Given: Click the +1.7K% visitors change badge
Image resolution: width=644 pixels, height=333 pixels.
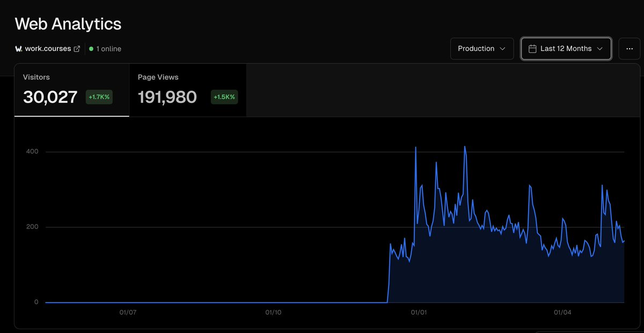Looking at the screenshot, I should click(x=99, y=97).
